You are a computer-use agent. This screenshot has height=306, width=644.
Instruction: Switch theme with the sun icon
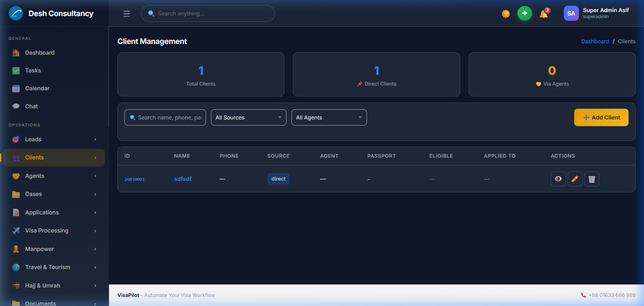tap(506, 14)
